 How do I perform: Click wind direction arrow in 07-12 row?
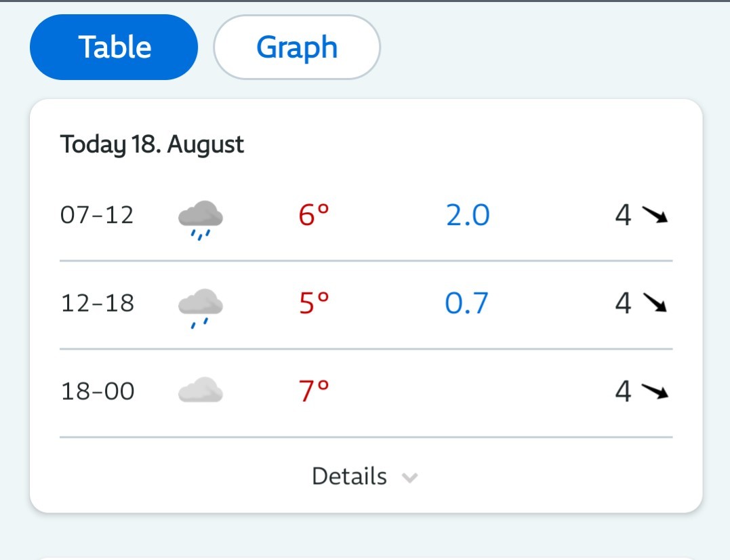click(x=655, y=215)
